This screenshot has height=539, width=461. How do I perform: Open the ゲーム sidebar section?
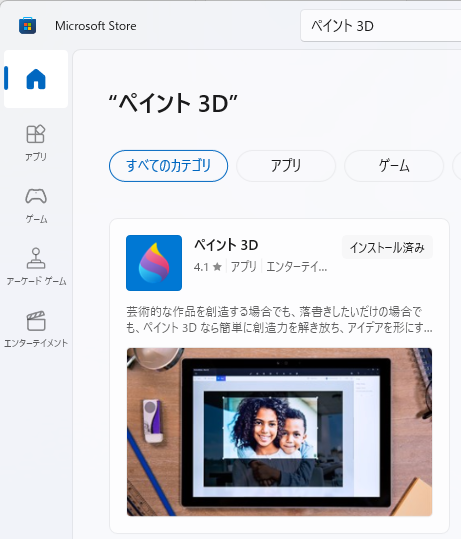pyautogui.click(x=36, y=205)
